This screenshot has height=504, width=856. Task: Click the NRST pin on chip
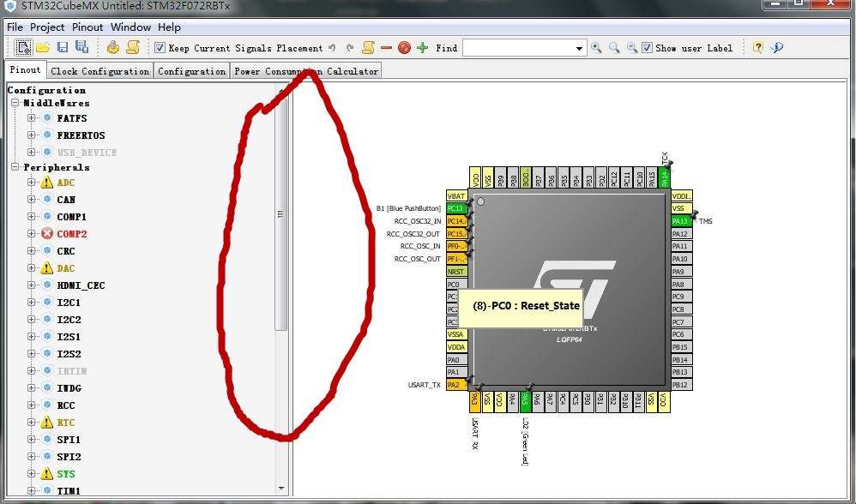point(456,271)
